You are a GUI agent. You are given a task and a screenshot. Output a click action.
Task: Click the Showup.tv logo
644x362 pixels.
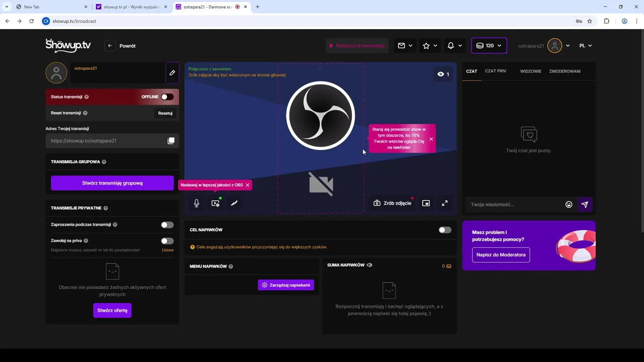coord(68,45)
